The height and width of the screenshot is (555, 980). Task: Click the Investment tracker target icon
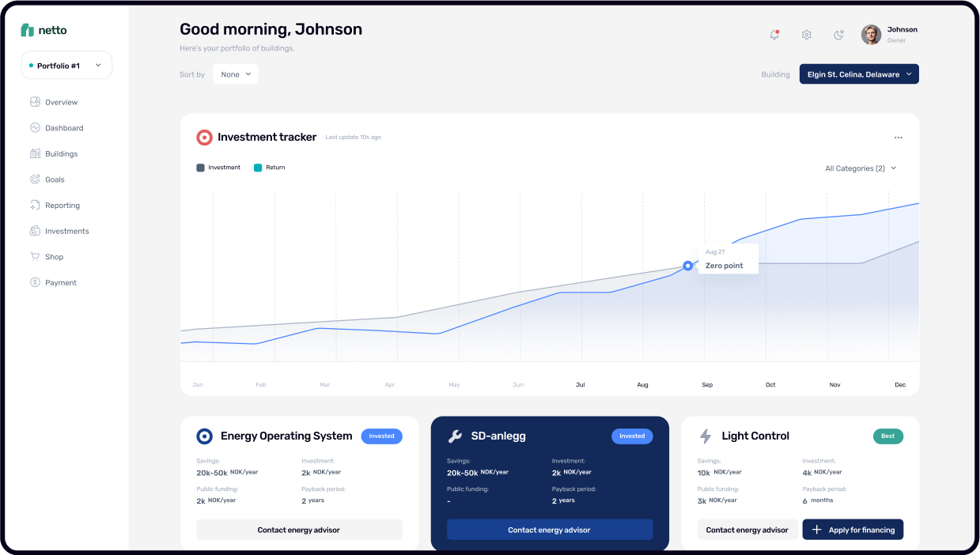[x=204, y=138]
